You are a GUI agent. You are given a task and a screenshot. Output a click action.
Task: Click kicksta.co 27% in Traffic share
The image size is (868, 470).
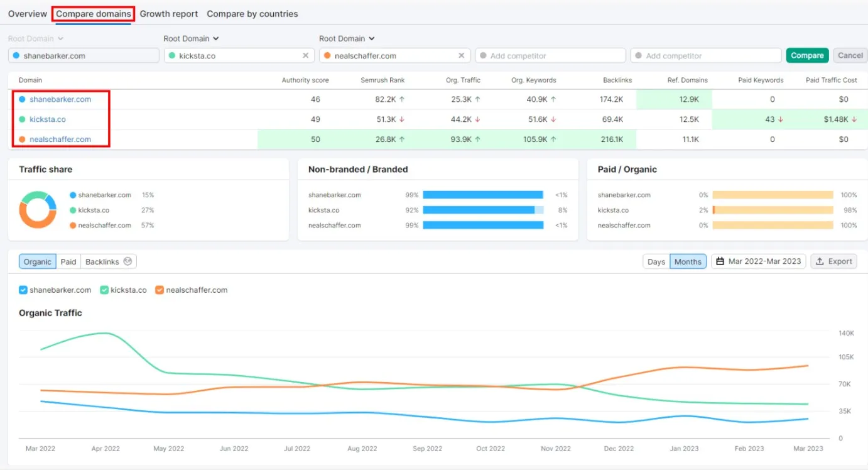(112, 210)
